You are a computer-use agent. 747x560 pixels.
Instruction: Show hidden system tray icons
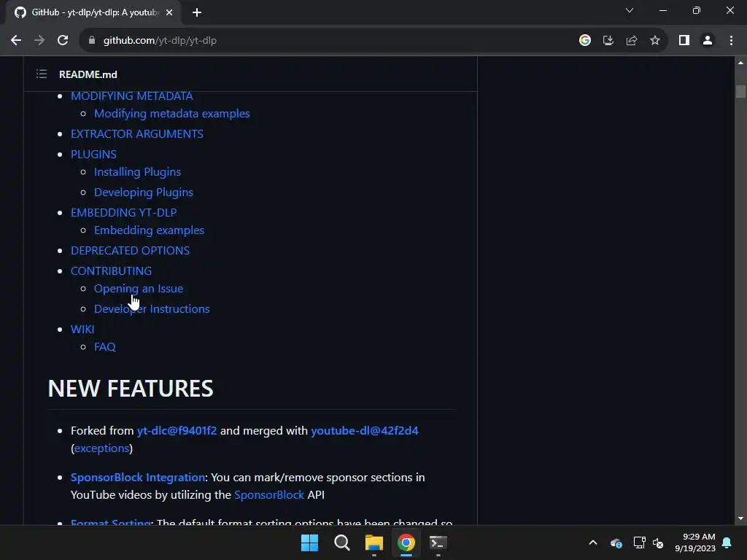592,542
